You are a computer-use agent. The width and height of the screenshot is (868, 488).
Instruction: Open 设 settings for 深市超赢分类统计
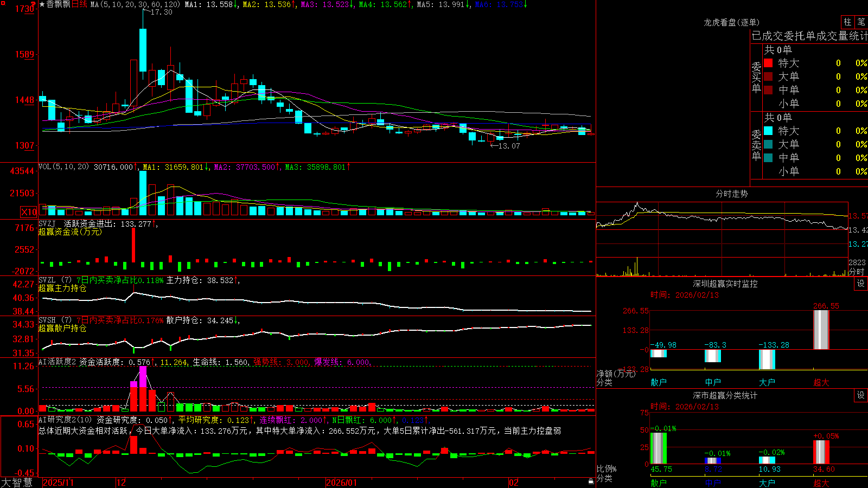tap(861, 395)
